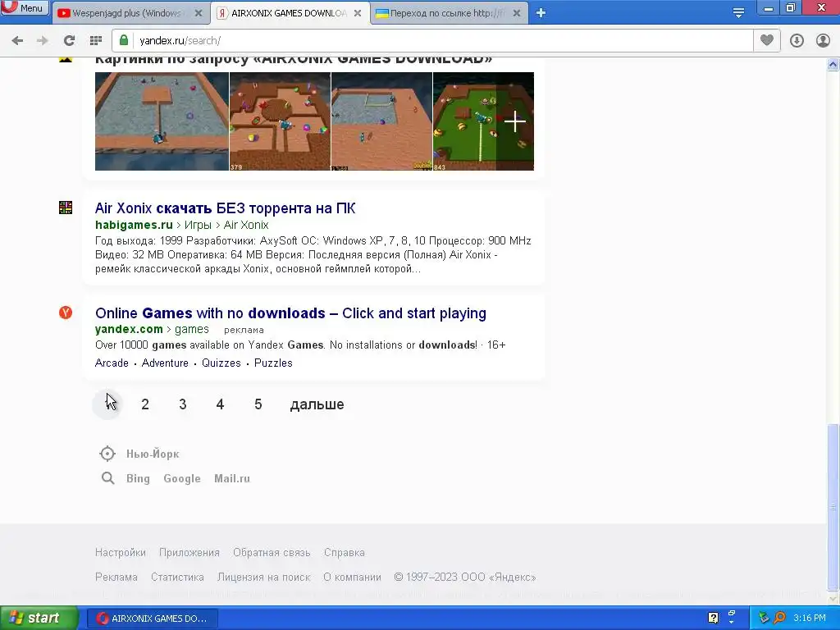Go to results page 5
840x630 pixels.
(x=258, y=404)
